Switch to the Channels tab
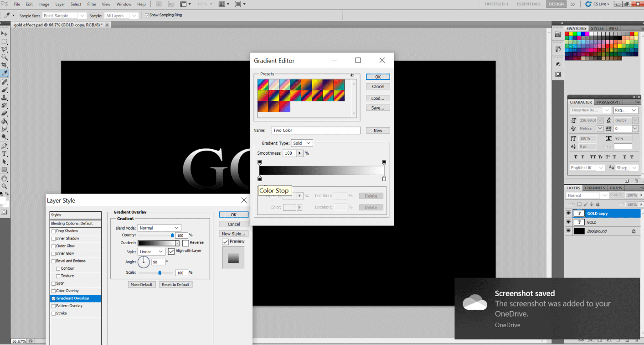644x345 pixels. pos(595,188)
